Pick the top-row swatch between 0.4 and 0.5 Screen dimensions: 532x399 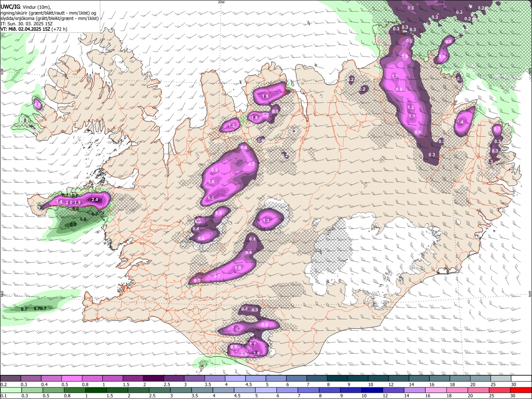point(51,379)
